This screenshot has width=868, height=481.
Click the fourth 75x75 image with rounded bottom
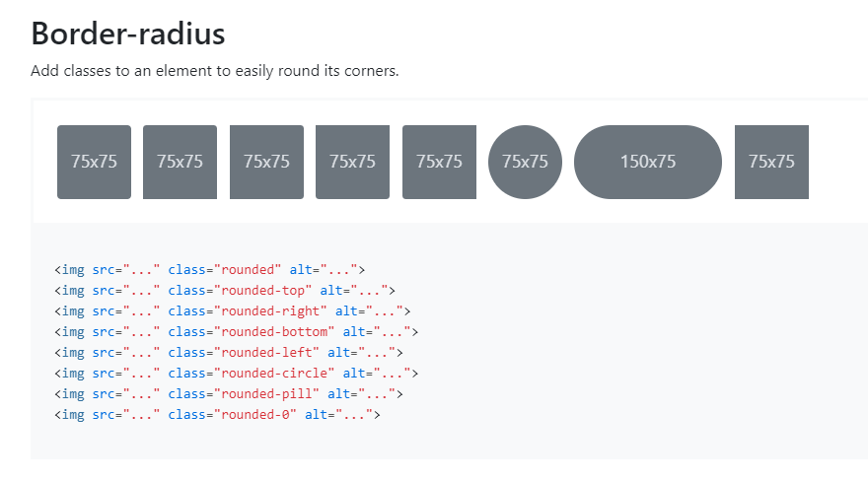(x=352, y=162)
